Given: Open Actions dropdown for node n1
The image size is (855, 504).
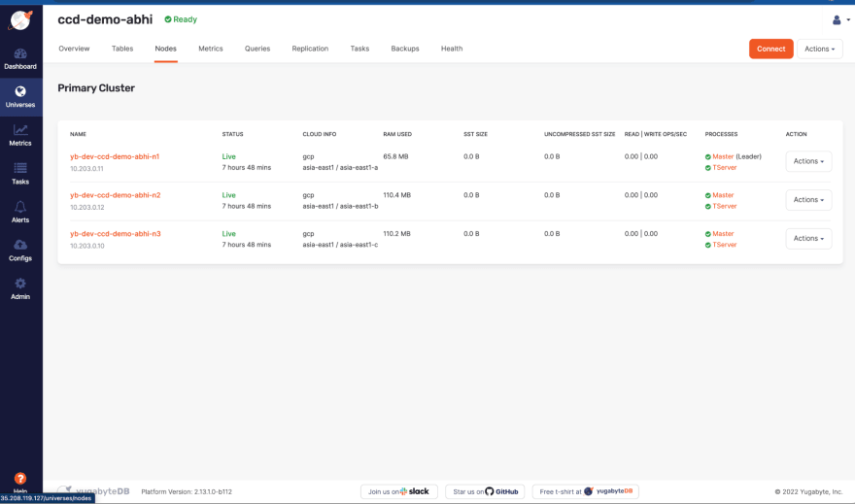Looking at the screenshot, I should point(808,161).
